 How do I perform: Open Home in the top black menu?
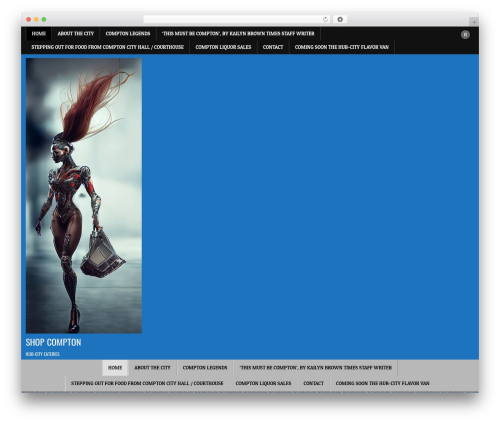point(39,34)
